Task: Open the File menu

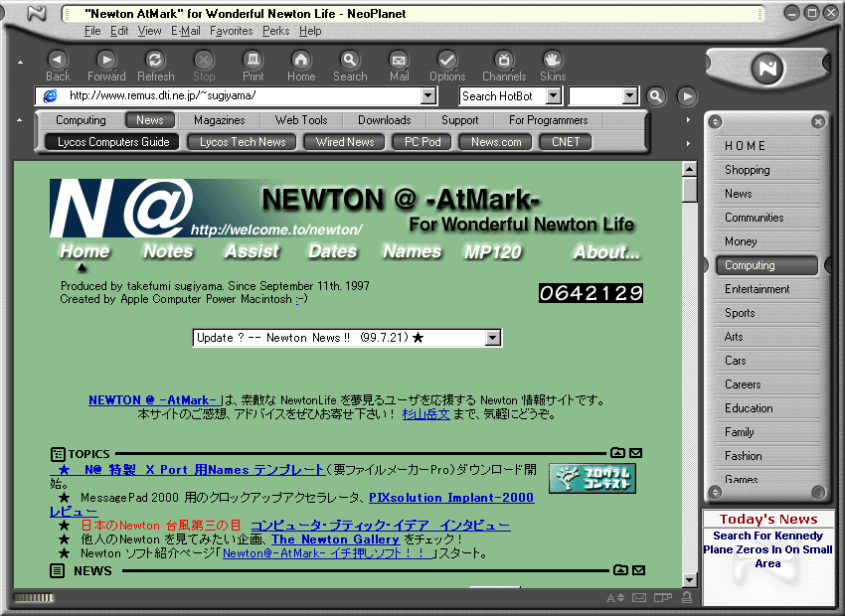Action: 92,31
